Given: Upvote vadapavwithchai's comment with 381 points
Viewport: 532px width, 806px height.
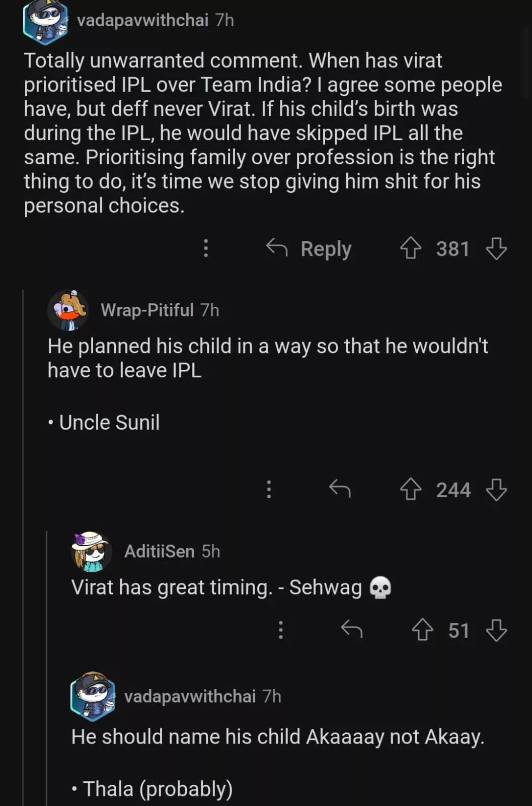Looking at the screenshot, I should (x=411, y=248).
